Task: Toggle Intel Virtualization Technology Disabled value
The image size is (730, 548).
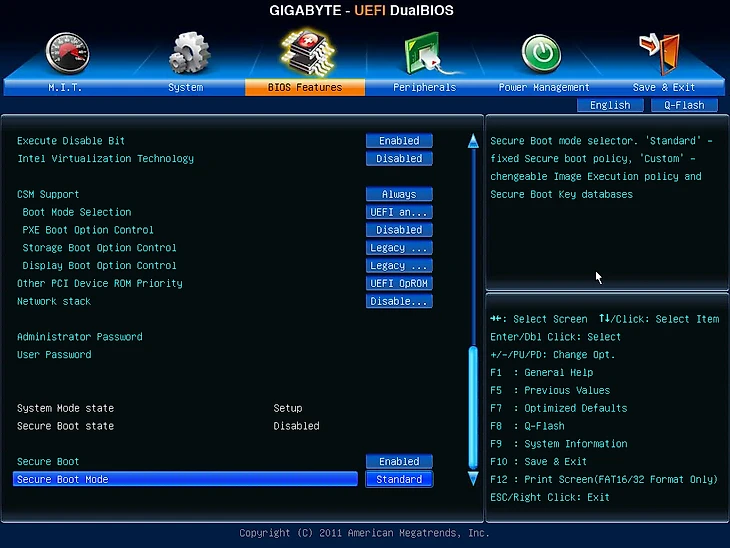Action: point(399,158)
